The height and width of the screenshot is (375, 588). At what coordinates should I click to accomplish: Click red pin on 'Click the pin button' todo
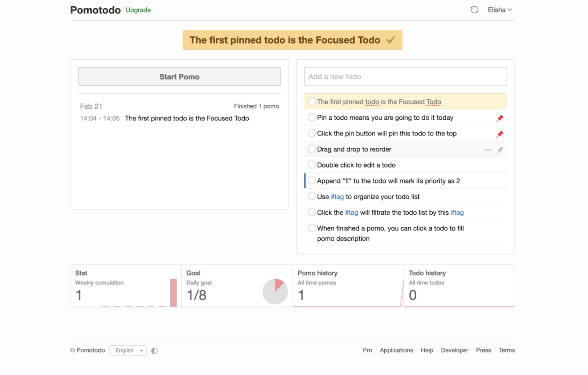pos(499,134)
